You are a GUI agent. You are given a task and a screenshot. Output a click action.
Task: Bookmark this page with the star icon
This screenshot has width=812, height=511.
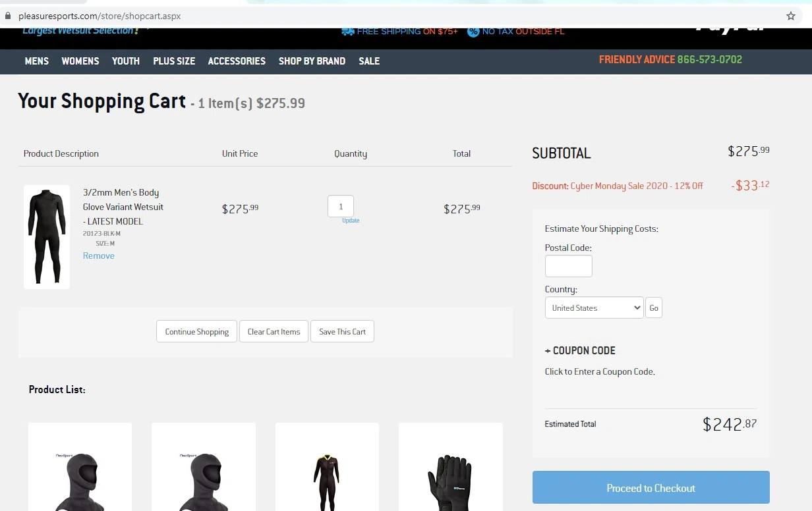[x=791, y=16]
